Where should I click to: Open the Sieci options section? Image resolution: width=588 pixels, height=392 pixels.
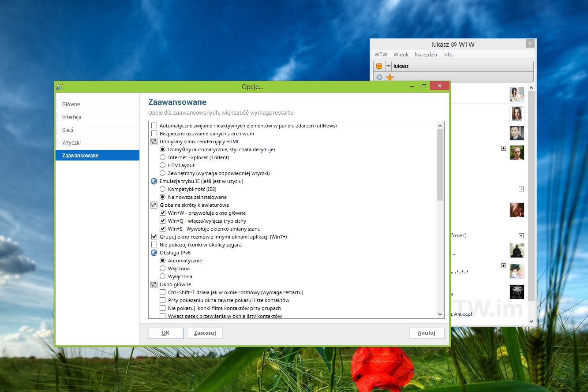click(x=97, y=130)
